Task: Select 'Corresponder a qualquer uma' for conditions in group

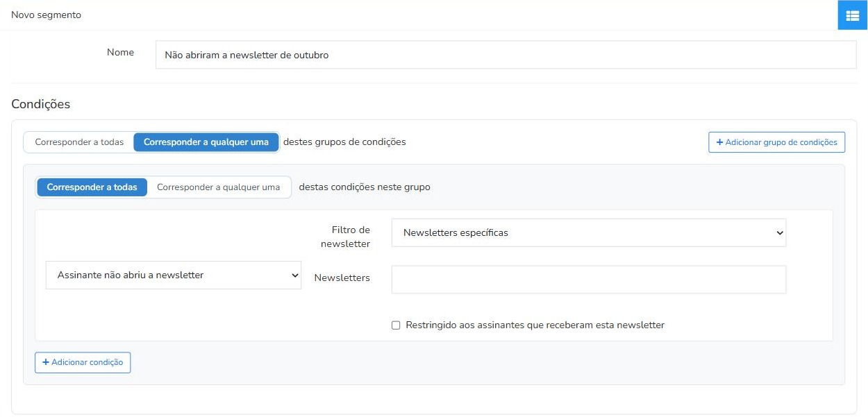Action: tap(219, 187)
